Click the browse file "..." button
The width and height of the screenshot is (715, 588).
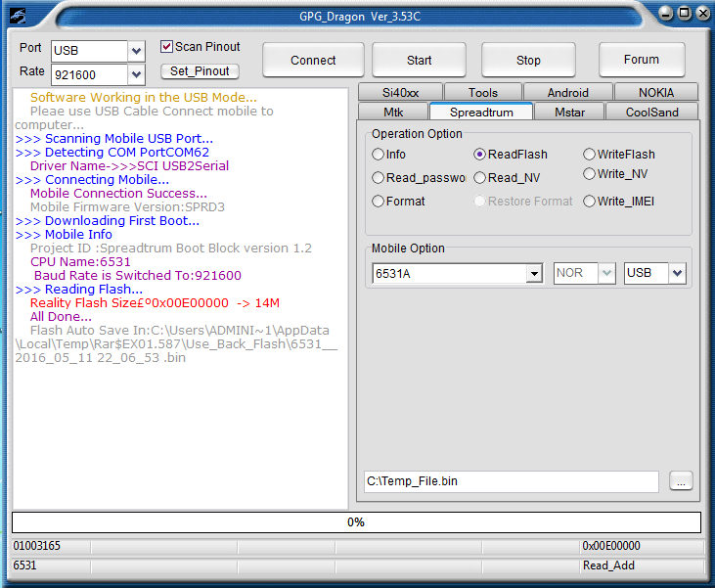pyautogui.click(x=681, y=481)
